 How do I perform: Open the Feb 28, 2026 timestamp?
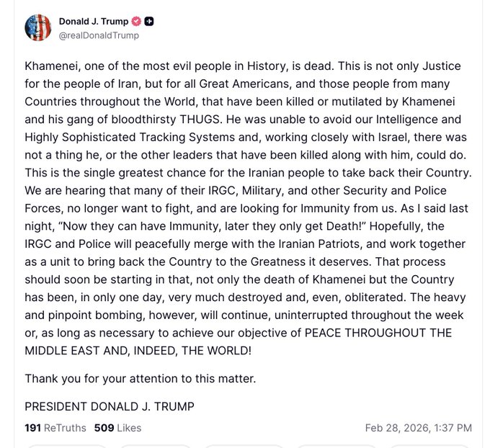418,428
